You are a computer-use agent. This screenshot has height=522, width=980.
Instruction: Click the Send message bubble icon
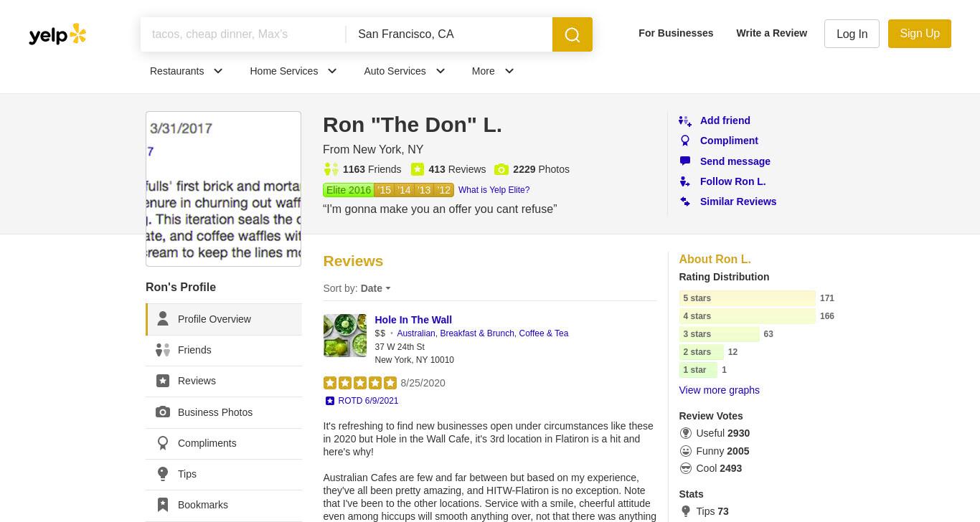coord(685,161)
